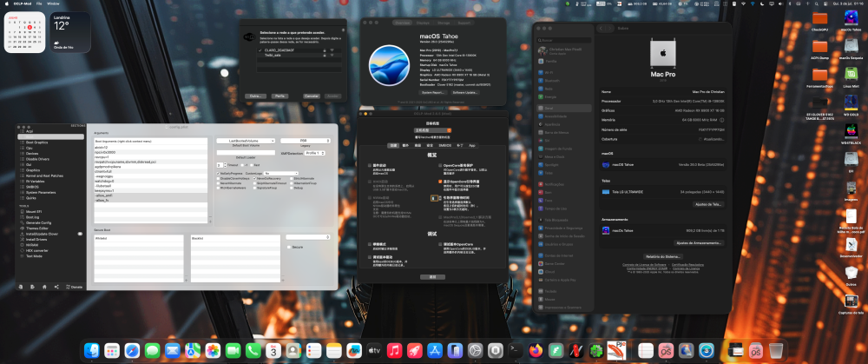Click home icon in Clover bottom toolbar

coord(44,287)
